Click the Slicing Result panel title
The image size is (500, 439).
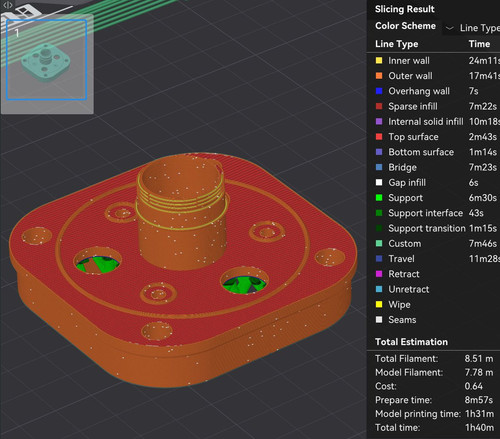[405, 9]
